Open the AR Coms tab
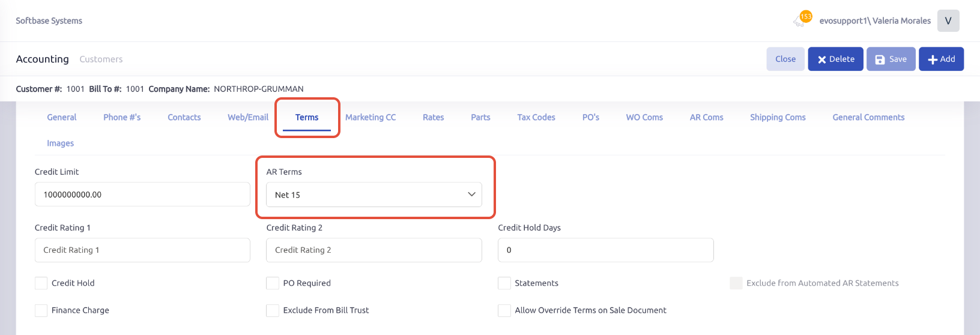The width and height of the screenshot is (980, 335). pos(706,117)
